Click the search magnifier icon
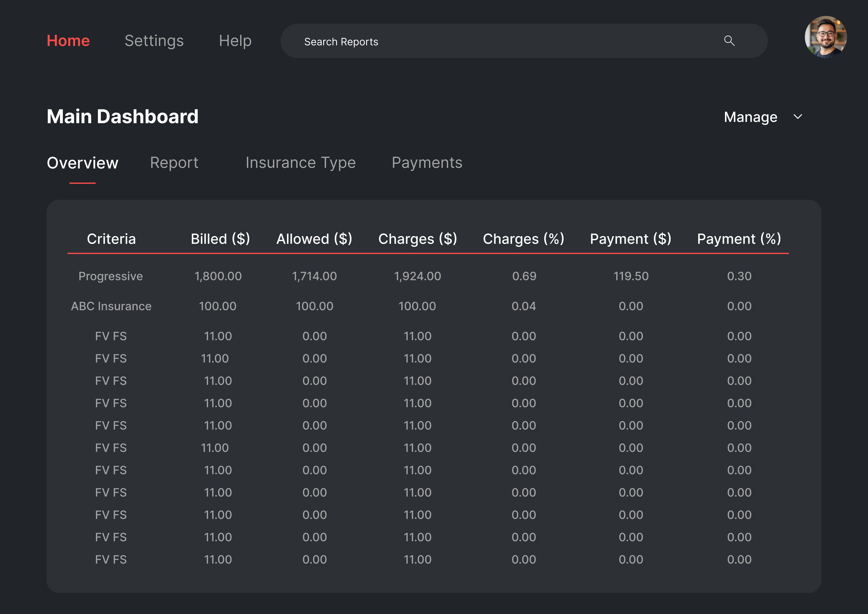The image size is (868, 614). coord(729,41)
